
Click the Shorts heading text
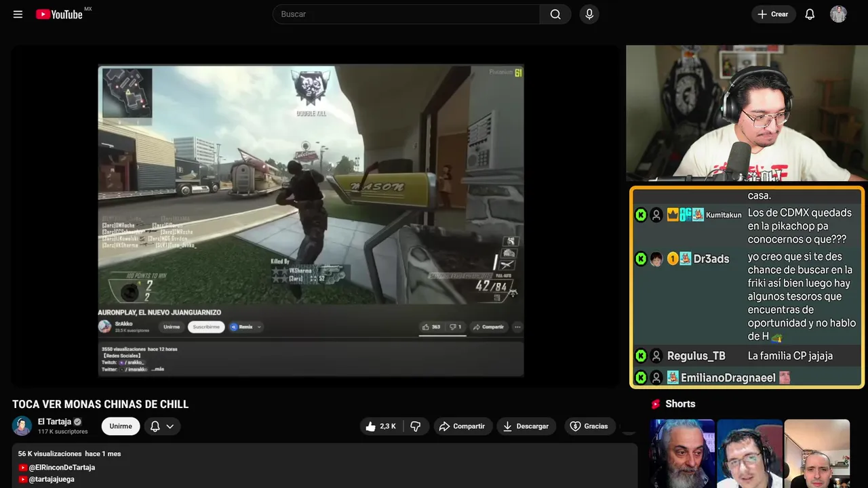pyautogui.click(x=680, y=404)
